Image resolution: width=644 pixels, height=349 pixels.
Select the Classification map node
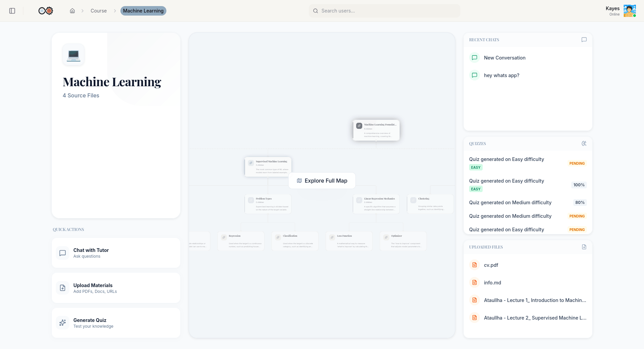(295, 241)
